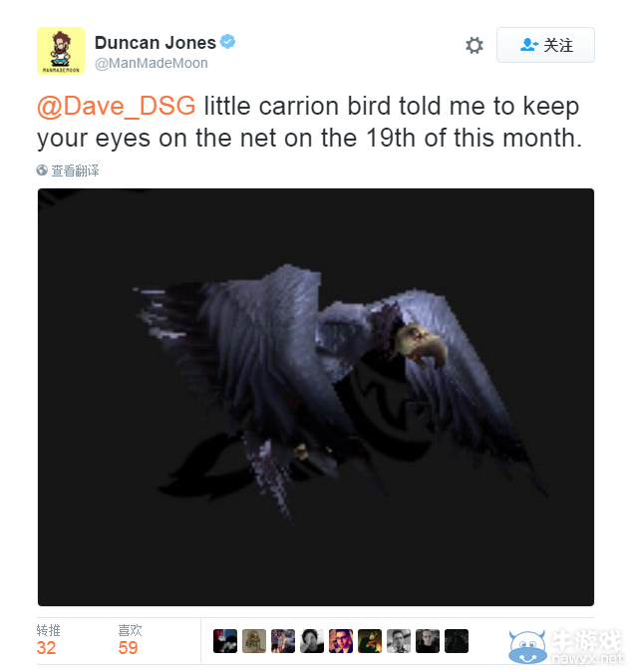View the 59 likes count
Screen dimensions: 632x672
coord(129,648)
